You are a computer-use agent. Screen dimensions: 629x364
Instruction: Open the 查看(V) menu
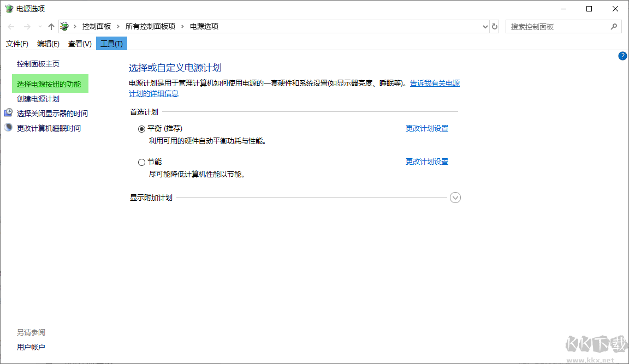pos(79,43)
